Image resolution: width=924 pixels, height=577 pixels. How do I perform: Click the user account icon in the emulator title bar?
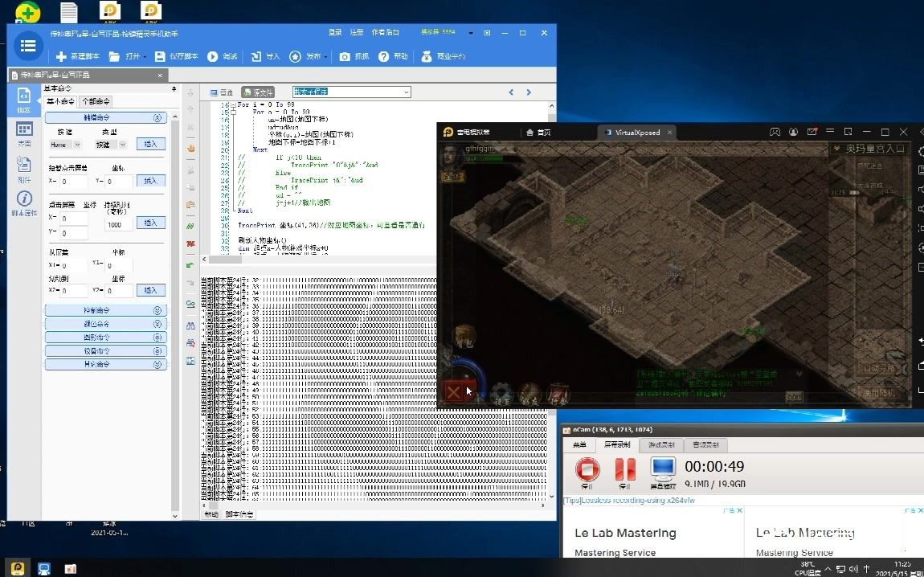(x=794, y=132)
